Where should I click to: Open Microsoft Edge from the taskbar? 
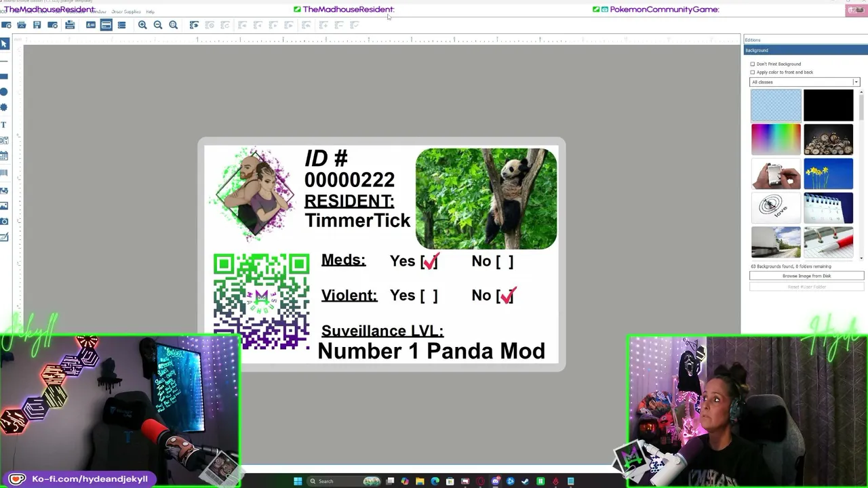(x=435, y=481)
